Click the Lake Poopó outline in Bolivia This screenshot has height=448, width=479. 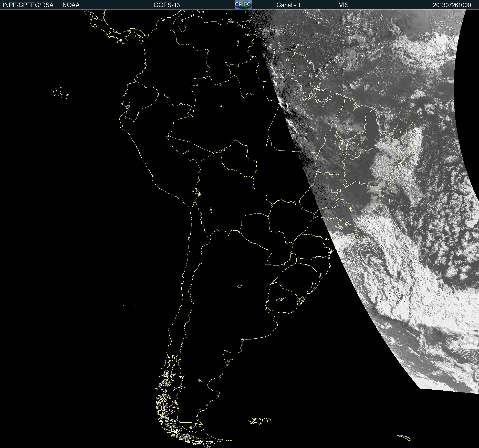pos(211,209)
